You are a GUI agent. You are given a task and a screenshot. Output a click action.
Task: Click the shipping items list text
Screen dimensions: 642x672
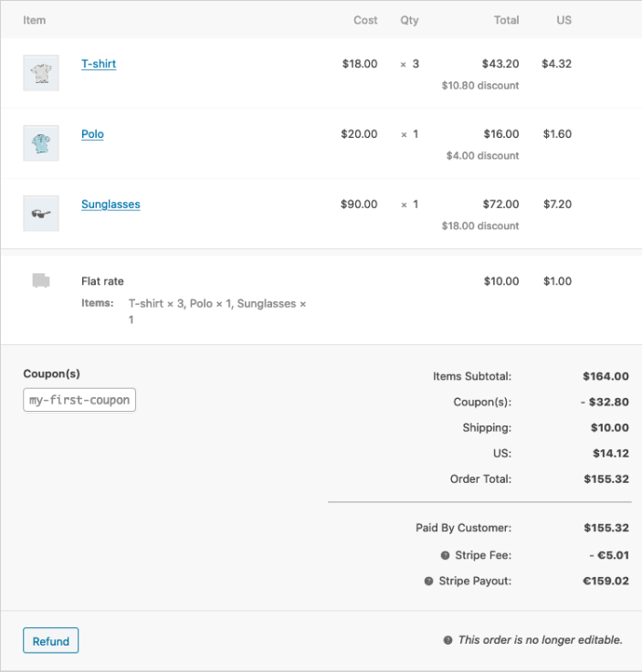(x=217, y=311)
